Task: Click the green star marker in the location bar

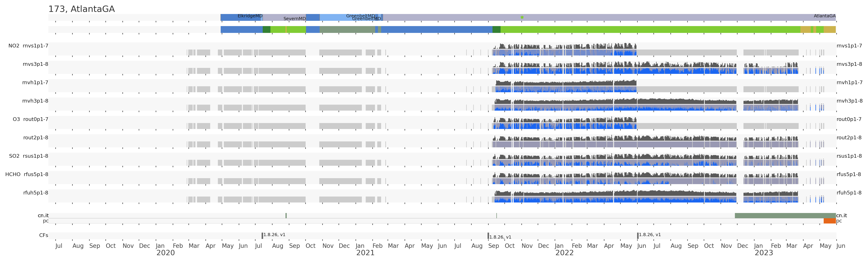Action: tap(522, 17)
